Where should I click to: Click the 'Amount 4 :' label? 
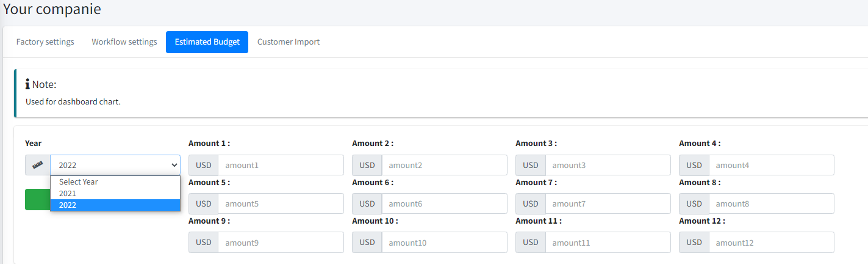coord(700,143)
